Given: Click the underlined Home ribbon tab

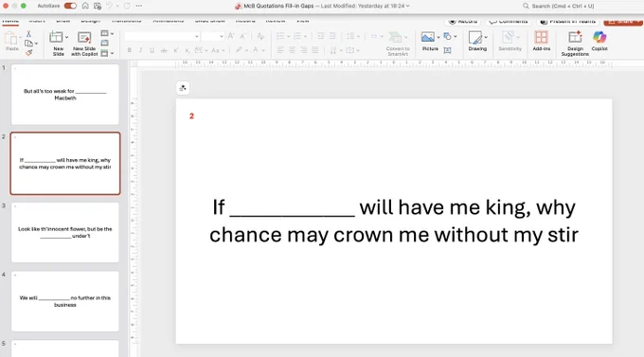Looking at the screenshot, I should pyautogui.click(x=10, y=22).
